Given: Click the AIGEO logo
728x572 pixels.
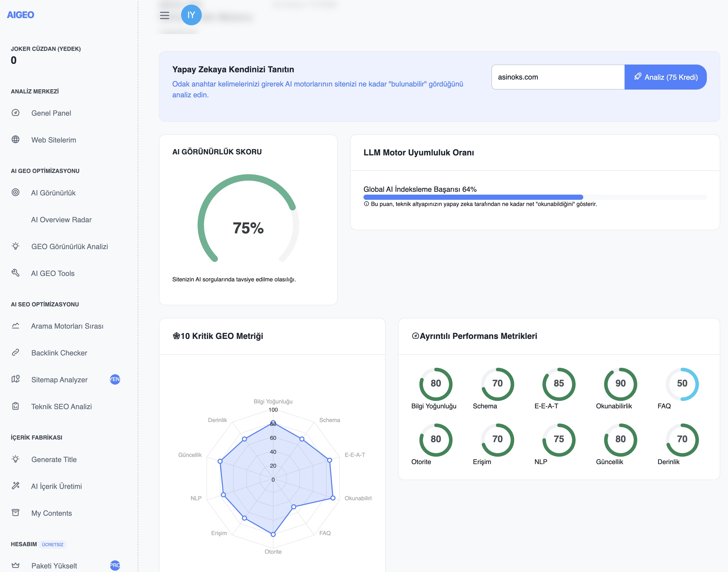Looking at the screenshot, I should click(20, 15).
